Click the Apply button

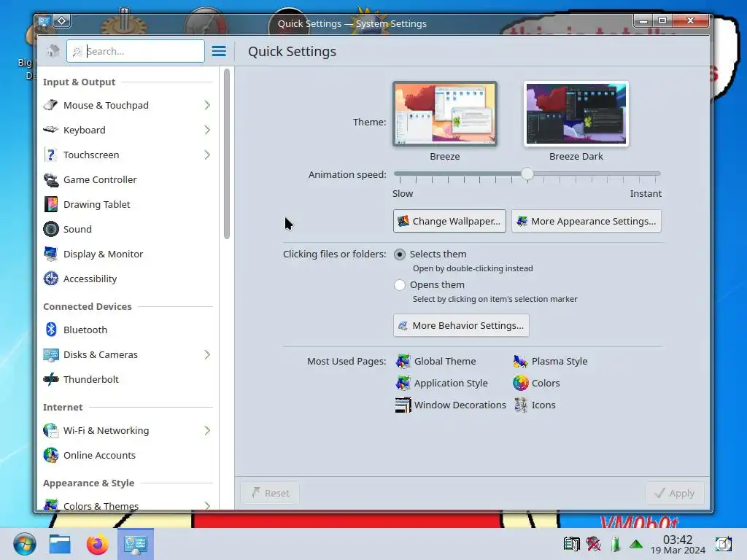coord(675,493)
